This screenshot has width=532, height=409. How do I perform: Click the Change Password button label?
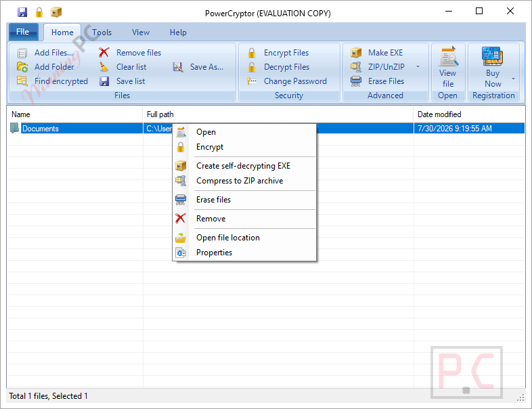pos(295,81)
